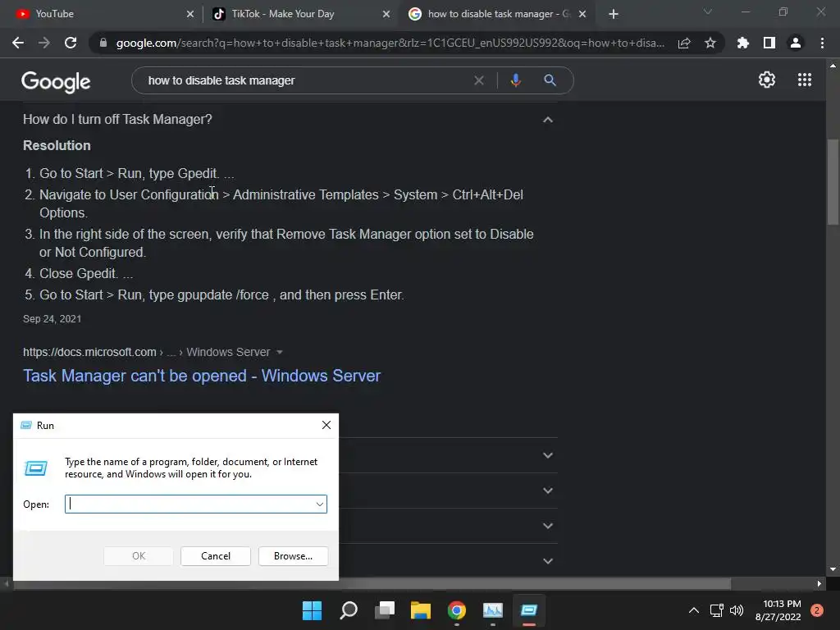840x630 pixels.
Task: Open Chrome three-dot menu
Action: coord(822,43)
